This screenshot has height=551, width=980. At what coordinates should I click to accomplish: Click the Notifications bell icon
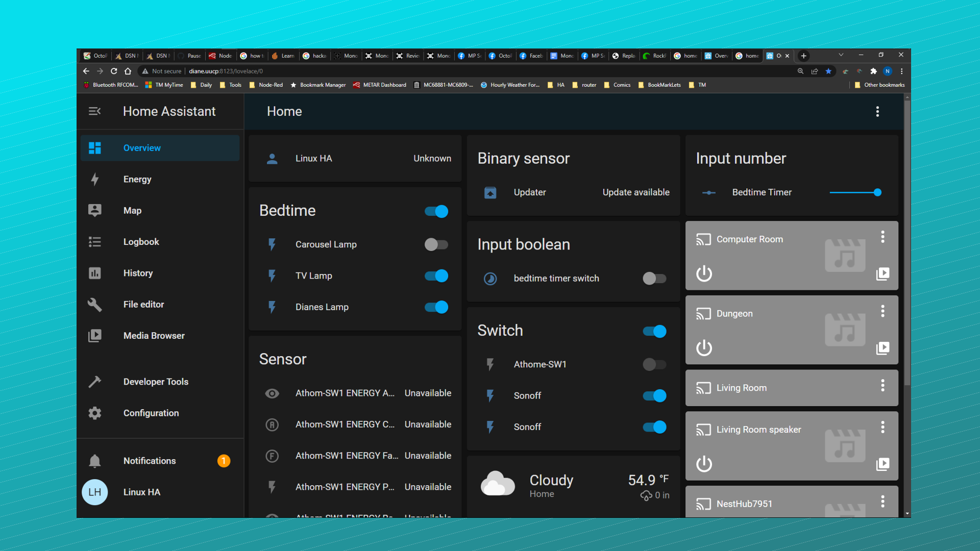[x=94, y=461]
